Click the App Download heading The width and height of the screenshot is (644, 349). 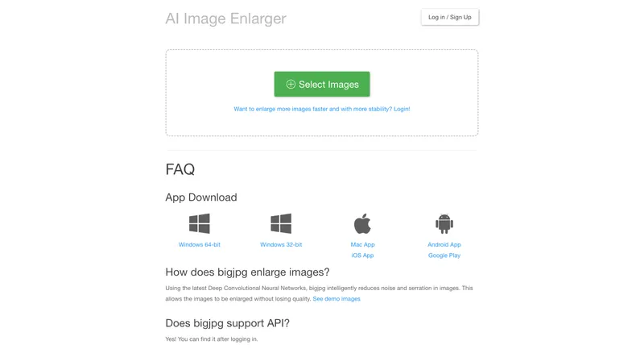click(201, 197)
